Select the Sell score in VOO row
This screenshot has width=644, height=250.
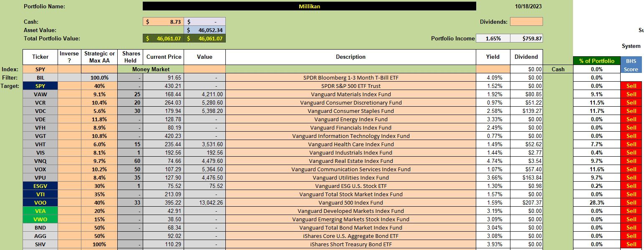click(x=631, y=202)
